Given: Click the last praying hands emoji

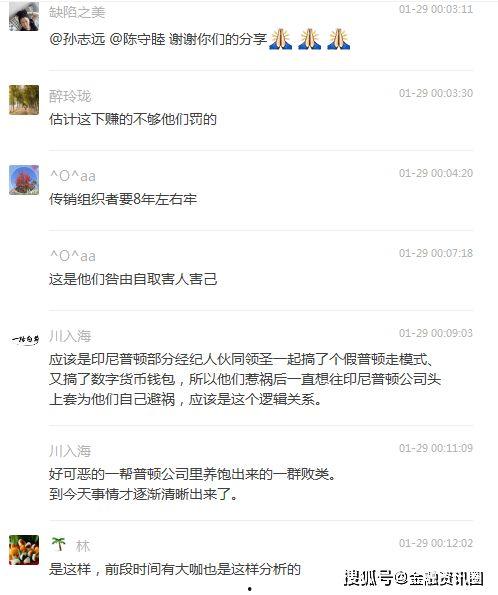Looking at the screenshot, I should point(339,39).
